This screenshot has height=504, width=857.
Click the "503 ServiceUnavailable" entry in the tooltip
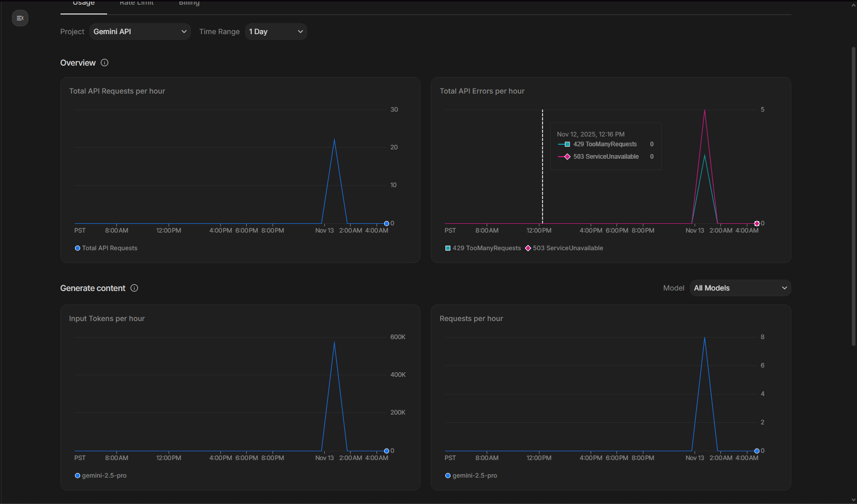coord(606,157)
